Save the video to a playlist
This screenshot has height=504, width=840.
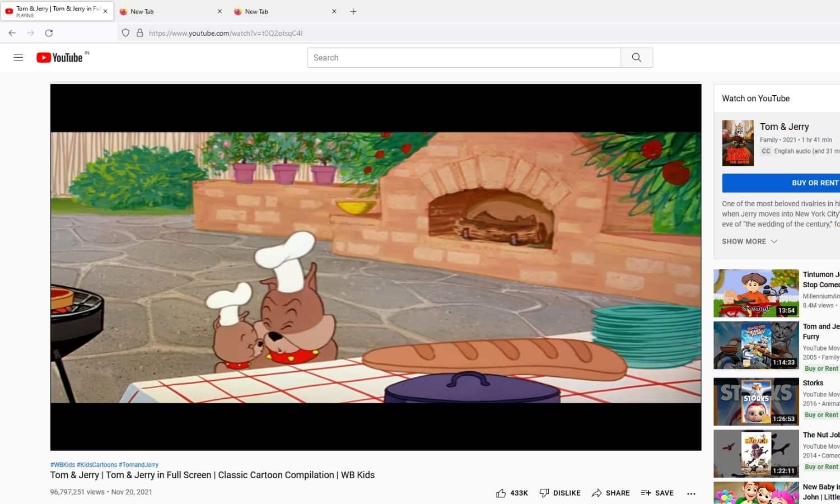(657, 493)
